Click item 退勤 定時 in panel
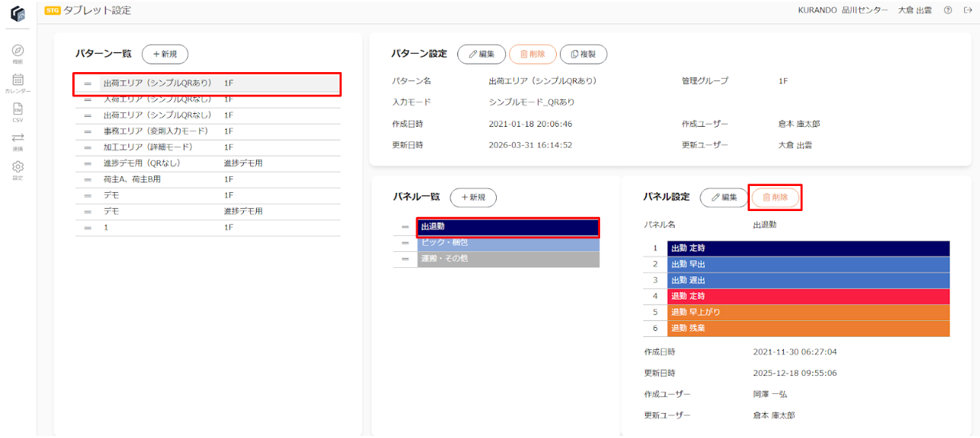 [x=808, y=296]
